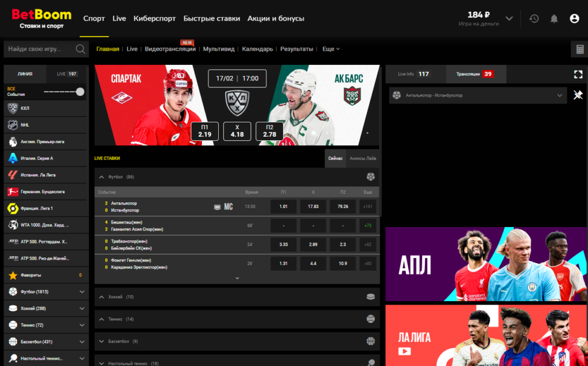The image size is (588, 366).
Task: Open Germany Bundesliga in sidebar
Action: point(45,192)
